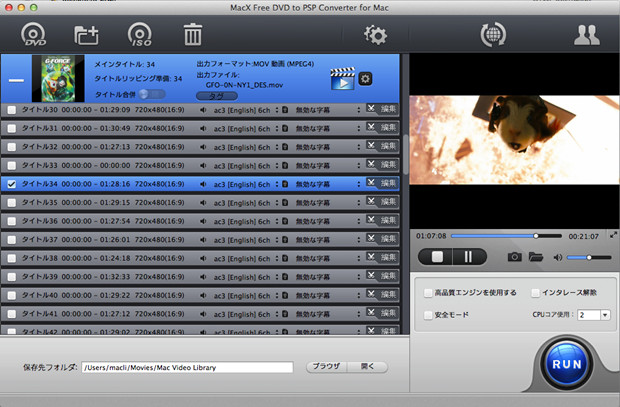The width and height of the screenshot is (620, 407).
Task: Pause preview playback
Action: pyautogui.click(x=469, y=257)
